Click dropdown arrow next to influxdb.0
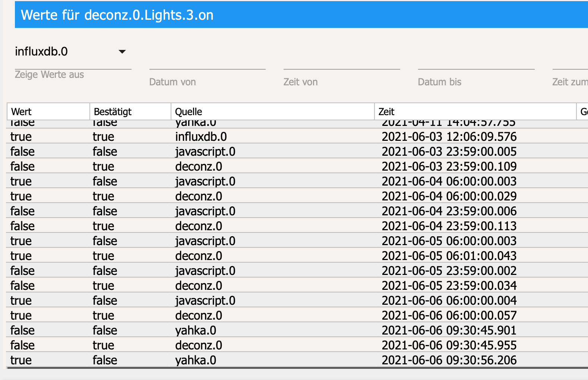The width and height of the screenshot is (588, 380). tap(122, 52)
